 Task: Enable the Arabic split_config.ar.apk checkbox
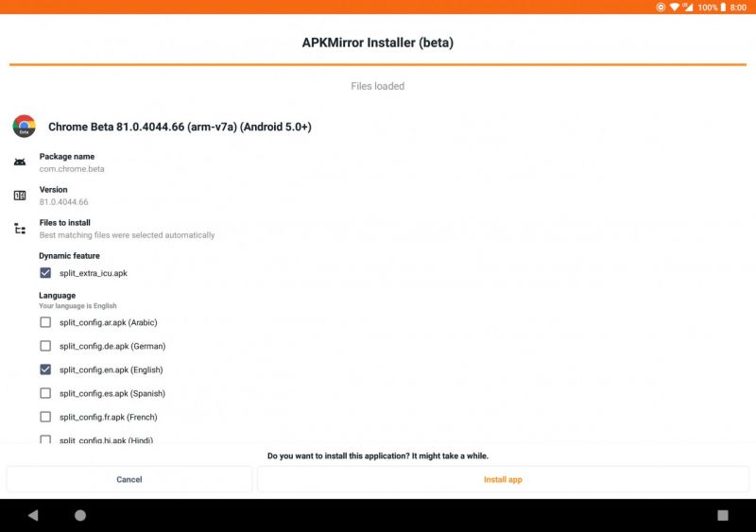45,322
